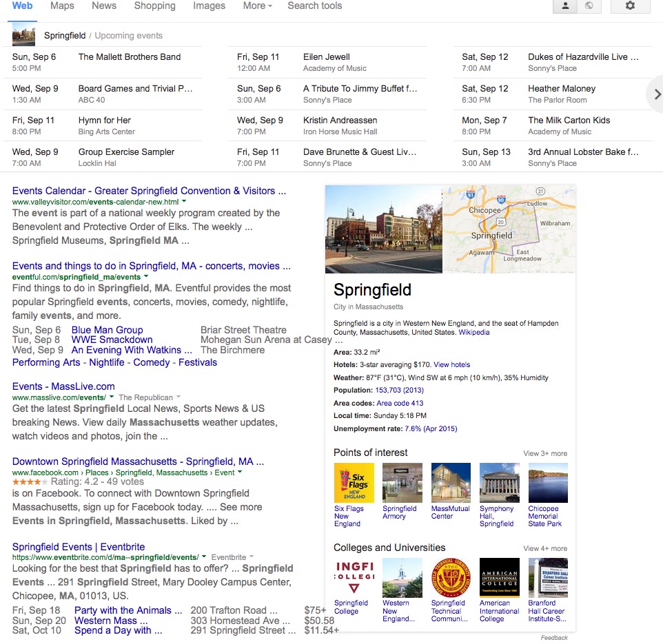Open the Events - MassLive.com result
Viewport: 663px width, 644px height.
[63, 386]
